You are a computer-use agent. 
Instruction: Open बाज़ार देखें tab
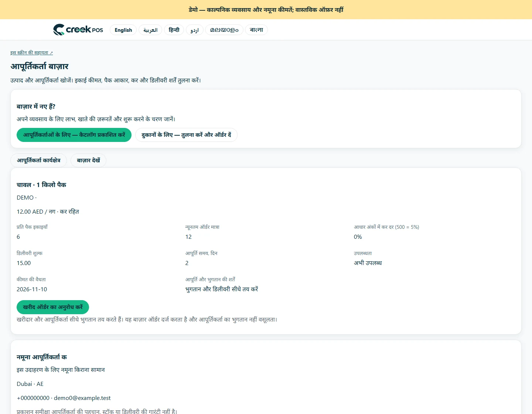[x=88, y=160]
